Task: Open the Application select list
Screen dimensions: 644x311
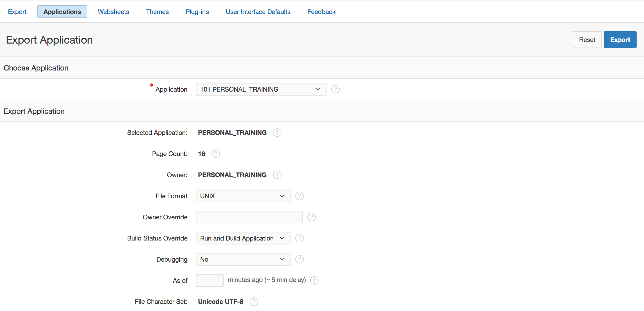Action: pos(261,89)
